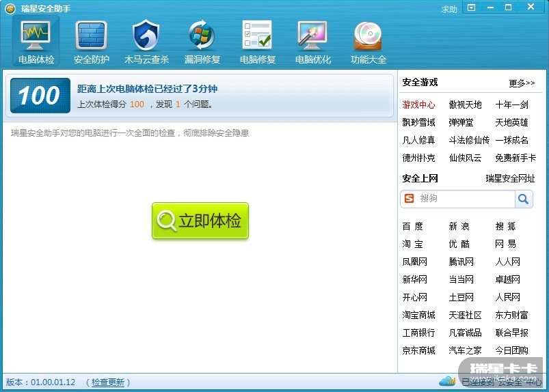Viewport: 549px width, 392px height.
Task: Open 十年一剑 game link
Action: coord(511,104)
